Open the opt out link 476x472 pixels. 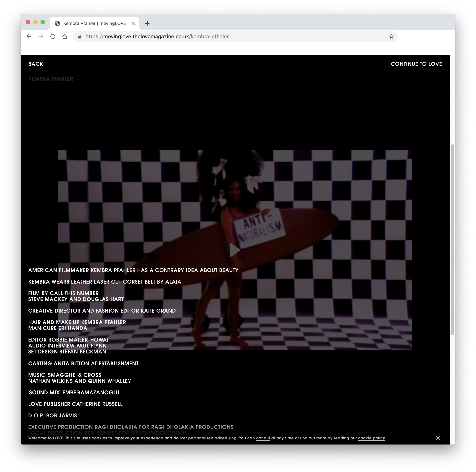pos(263,438)
